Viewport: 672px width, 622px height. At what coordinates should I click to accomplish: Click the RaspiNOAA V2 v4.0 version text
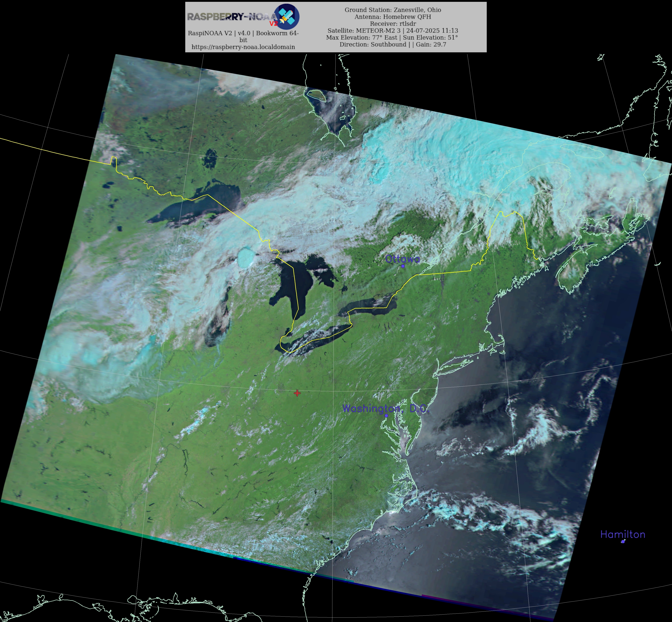tap(243, 33)
